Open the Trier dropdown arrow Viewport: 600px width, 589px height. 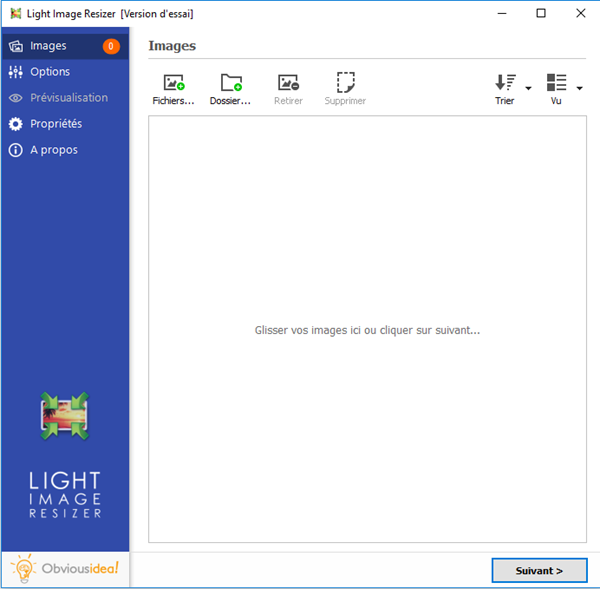(528, 88)
